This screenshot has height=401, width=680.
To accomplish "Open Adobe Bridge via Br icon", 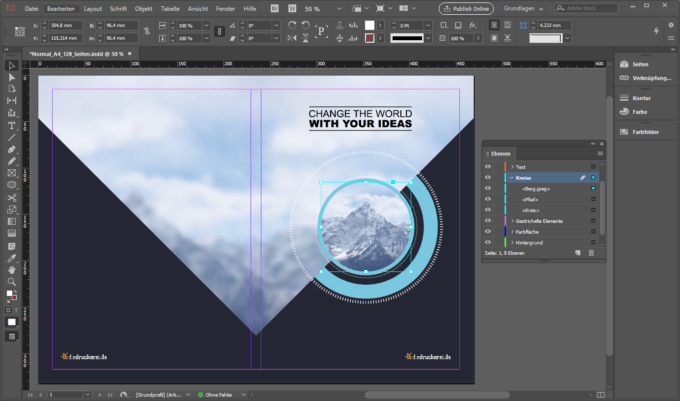I will 275,8.
